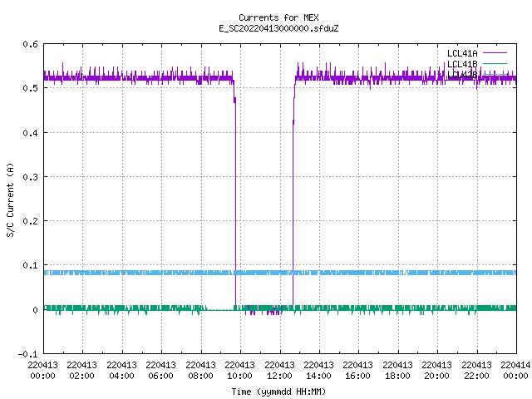Click the x-axis tick '220413 14:00'

[318, 371]
